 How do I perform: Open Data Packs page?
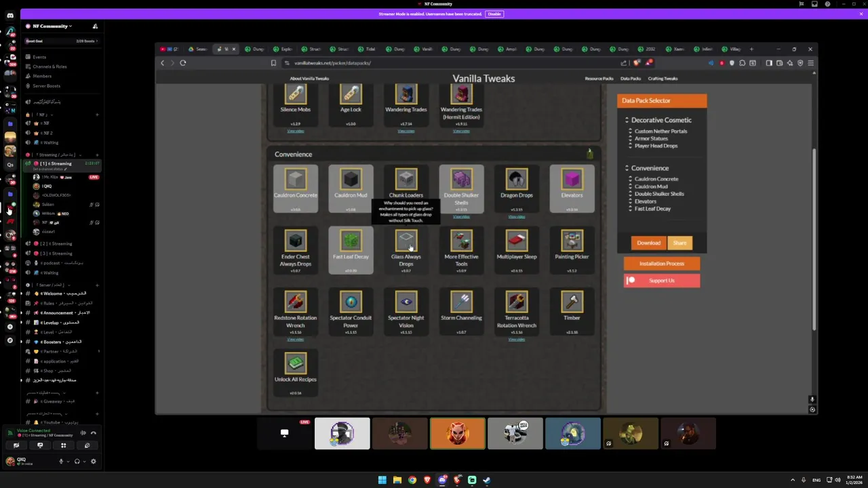[631, 79]
